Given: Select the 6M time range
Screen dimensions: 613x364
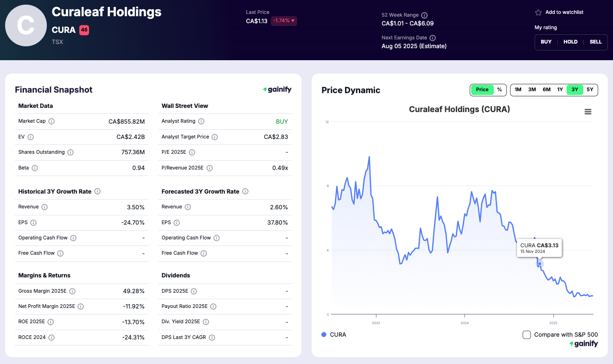Looking at the screenshot, I should [x=547, y=90].
